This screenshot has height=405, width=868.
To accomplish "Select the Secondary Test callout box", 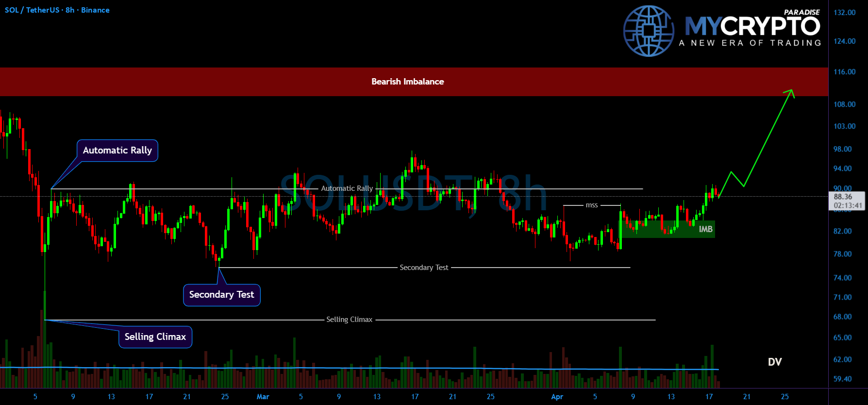I will (x=222, y=295).
